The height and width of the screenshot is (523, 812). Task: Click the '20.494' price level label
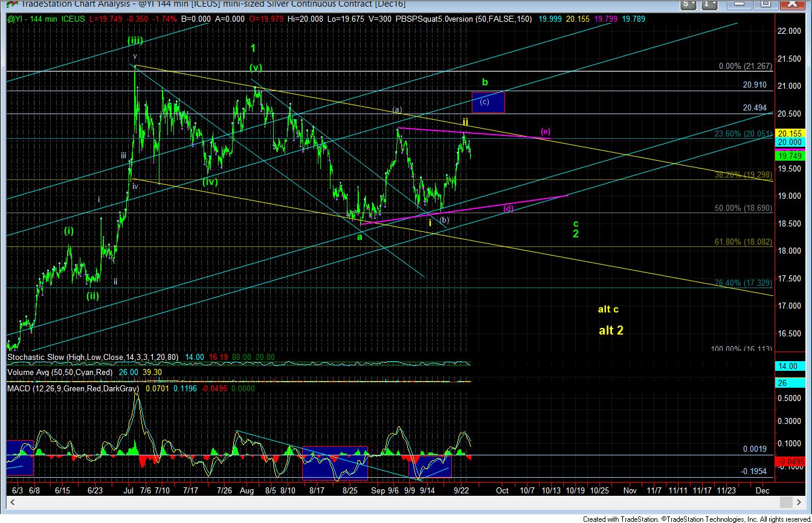[755, 107]
